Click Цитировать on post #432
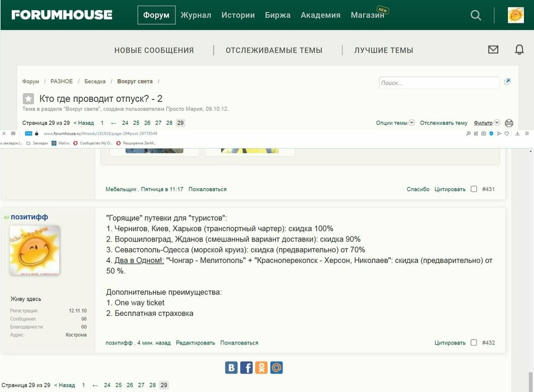 450,342
